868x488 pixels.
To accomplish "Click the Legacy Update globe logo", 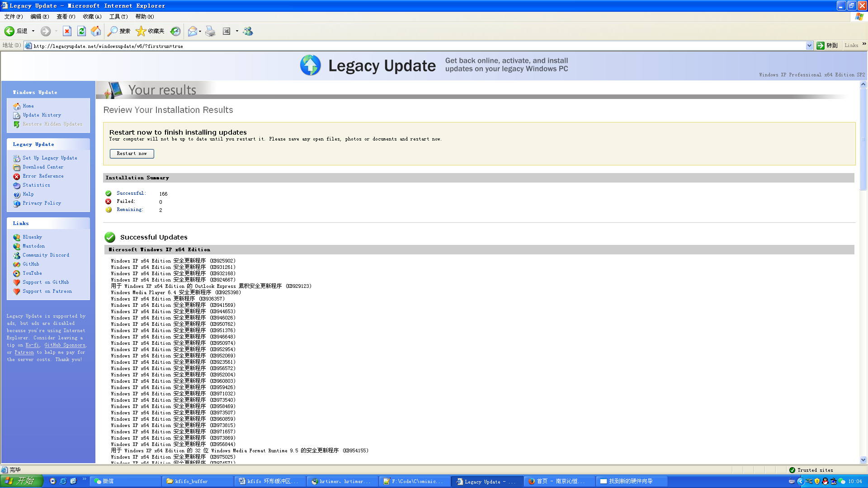I will pos(310,66).
